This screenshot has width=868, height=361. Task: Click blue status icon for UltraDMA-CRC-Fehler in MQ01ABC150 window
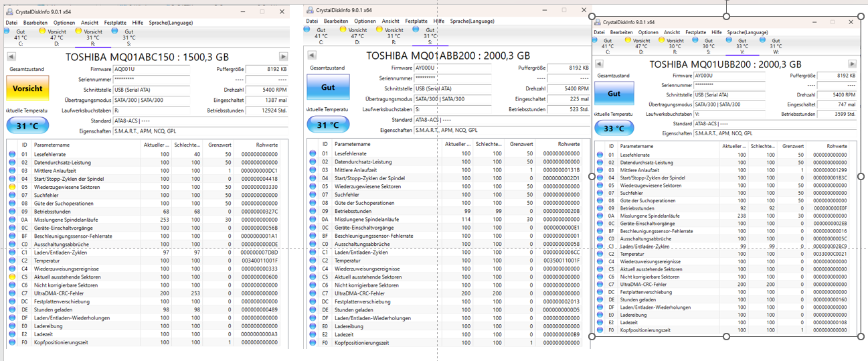coord(12,293)
